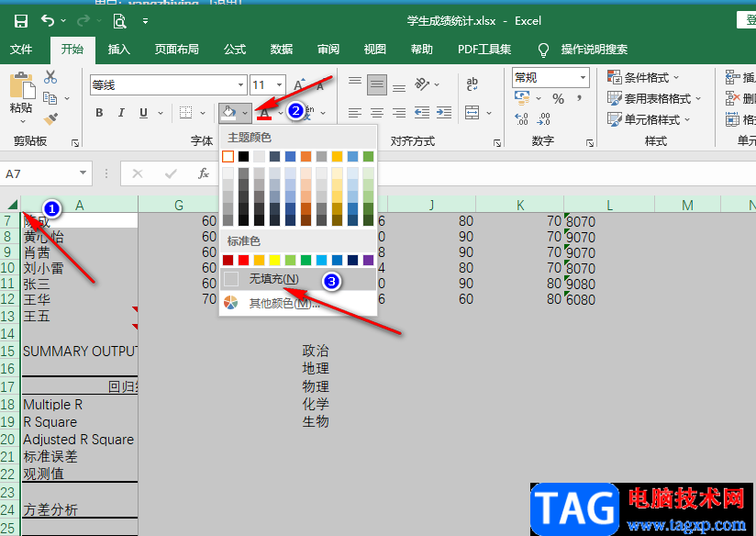Expand 单元格样式 dropdown

pyautogui.click(x=687, y=119)
